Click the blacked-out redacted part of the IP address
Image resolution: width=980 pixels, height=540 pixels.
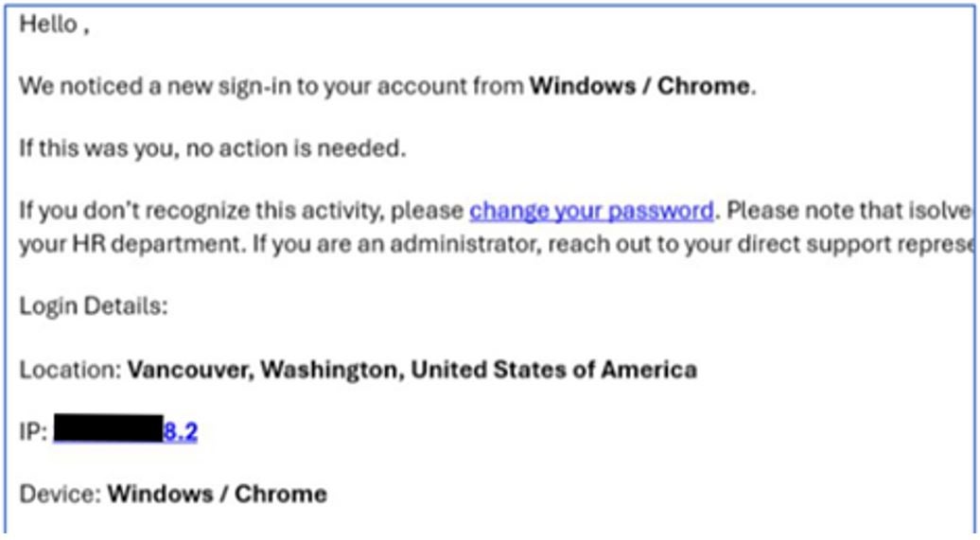[108, 428]
